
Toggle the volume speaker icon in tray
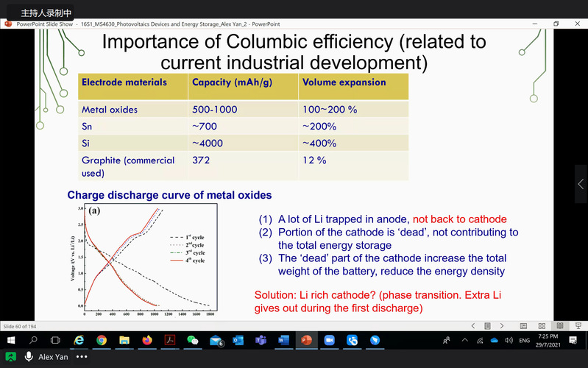[509, 340]
